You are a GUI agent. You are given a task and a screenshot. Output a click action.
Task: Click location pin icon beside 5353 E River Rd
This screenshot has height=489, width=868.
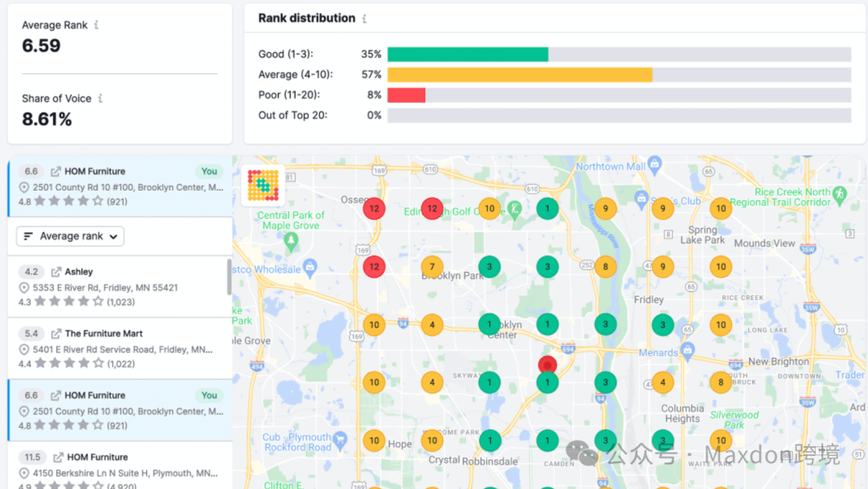coord(24,288)
